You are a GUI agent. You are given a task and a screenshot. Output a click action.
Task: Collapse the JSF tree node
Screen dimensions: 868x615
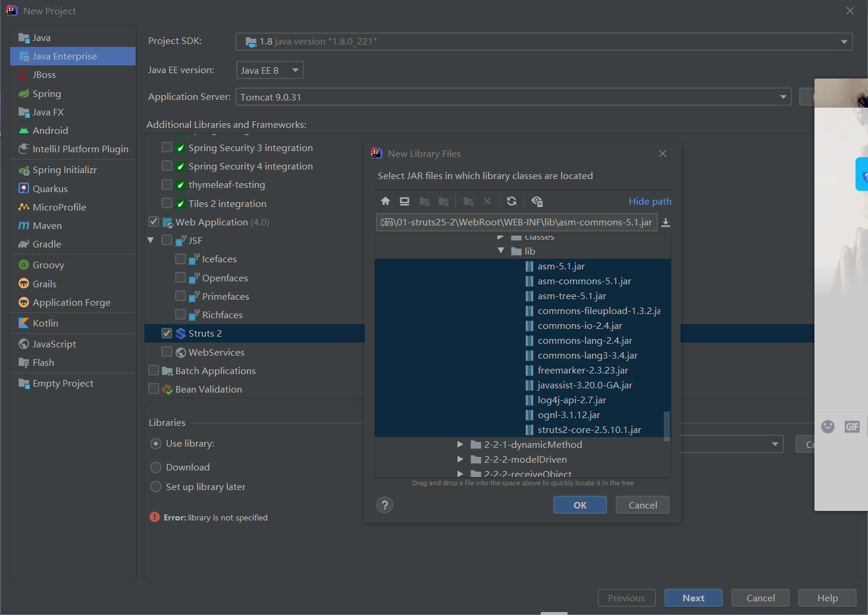151,240
